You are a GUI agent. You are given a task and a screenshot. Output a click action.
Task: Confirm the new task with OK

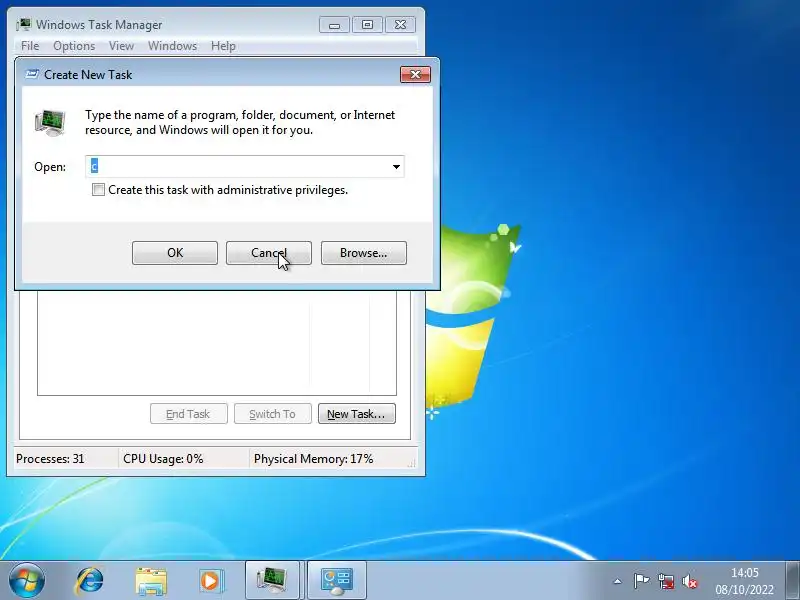click(174, 253)
